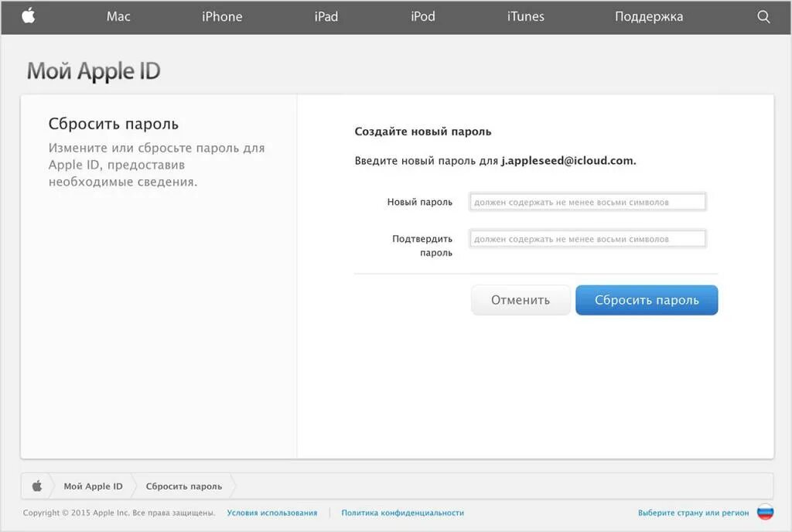Open the Условия использования link
The height and width of the screenshot is (532, 792).
tap(271, 513)
